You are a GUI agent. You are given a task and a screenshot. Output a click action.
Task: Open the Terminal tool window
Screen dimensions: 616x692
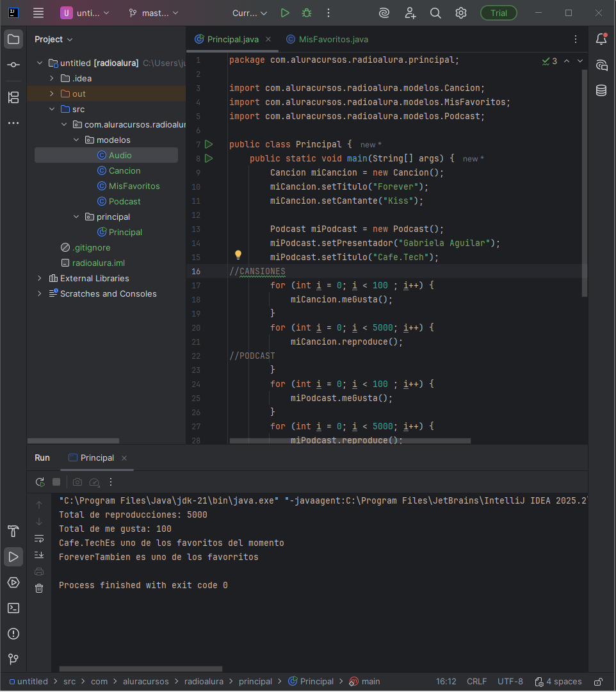point(13,608)
